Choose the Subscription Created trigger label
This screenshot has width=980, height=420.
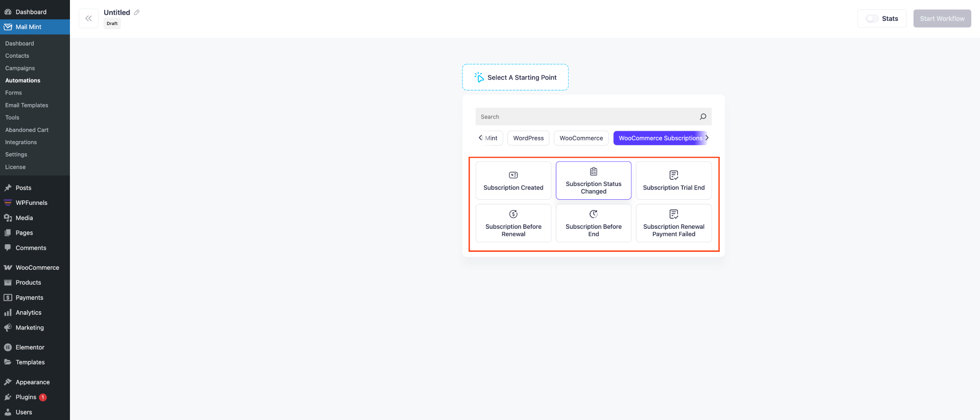pos(513,188)
